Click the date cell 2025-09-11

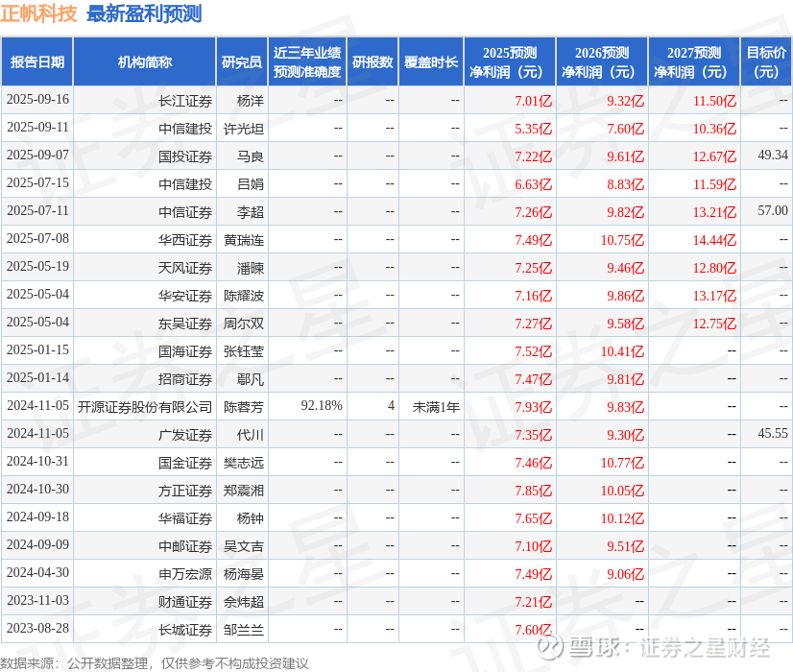click(37, 128)
